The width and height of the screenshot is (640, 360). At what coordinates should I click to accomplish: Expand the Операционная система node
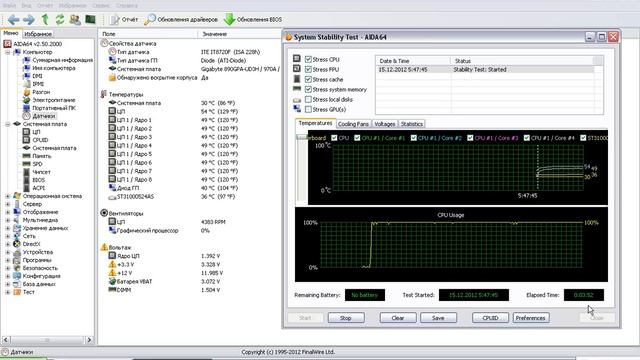[7, 196]
